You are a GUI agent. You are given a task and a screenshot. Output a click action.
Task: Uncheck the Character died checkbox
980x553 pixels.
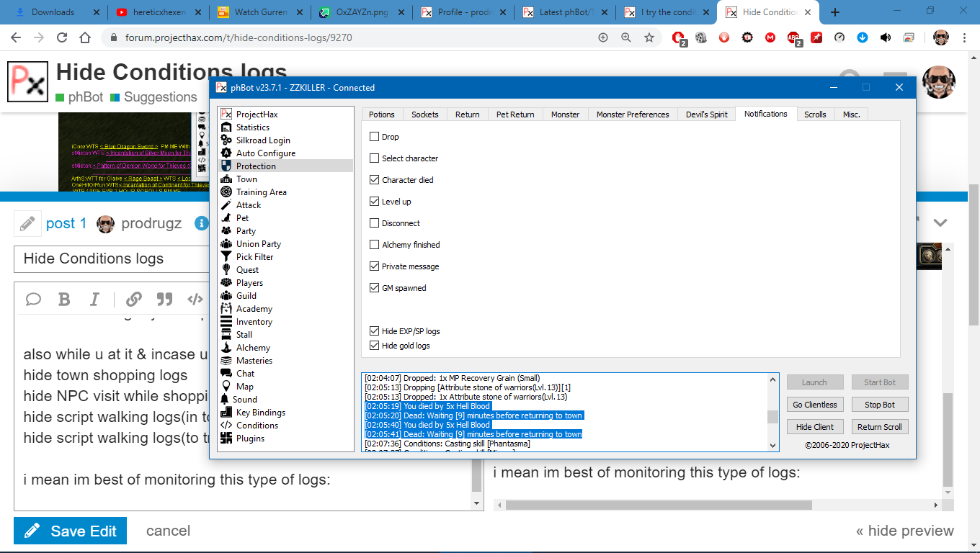(374, 180)
